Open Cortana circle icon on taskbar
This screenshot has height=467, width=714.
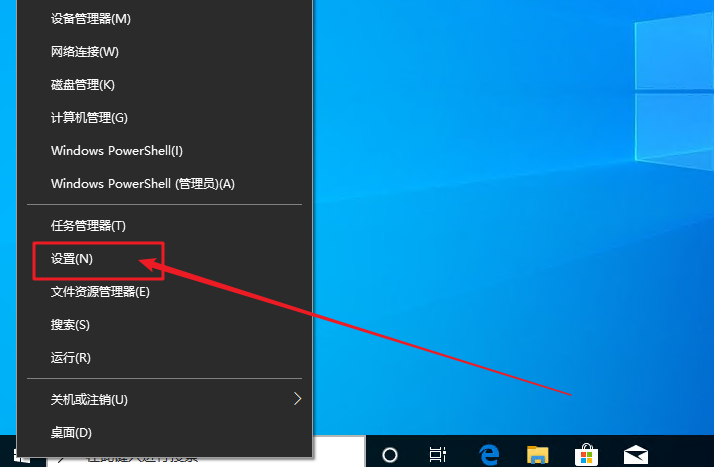(390, 453)
